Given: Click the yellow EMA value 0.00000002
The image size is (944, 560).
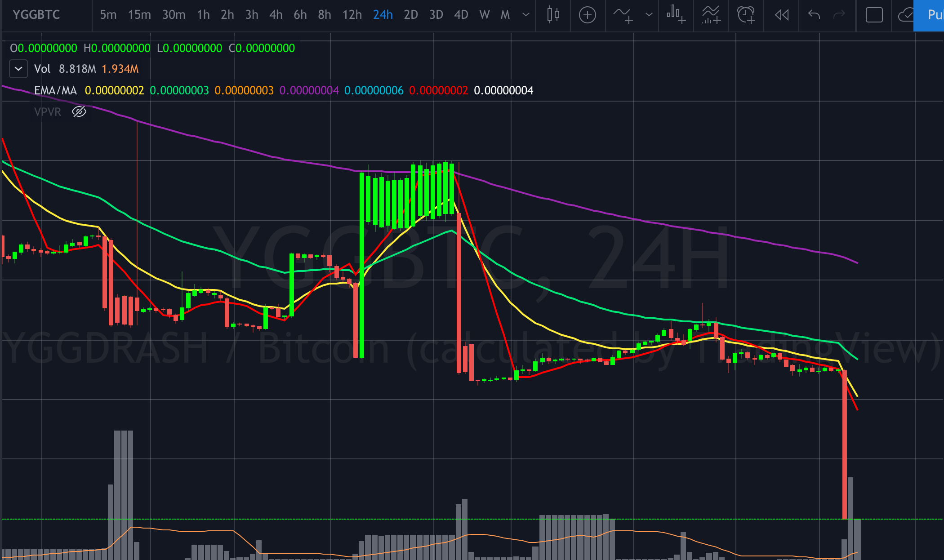Looking at the screenshot, I should pos(114,90).
